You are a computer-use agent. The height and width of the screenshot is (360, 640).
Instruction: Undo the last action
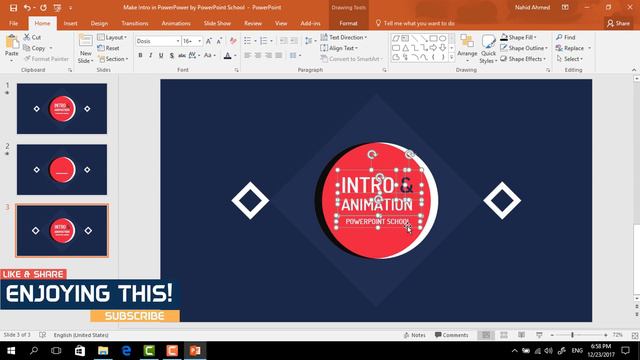point(27,7)
